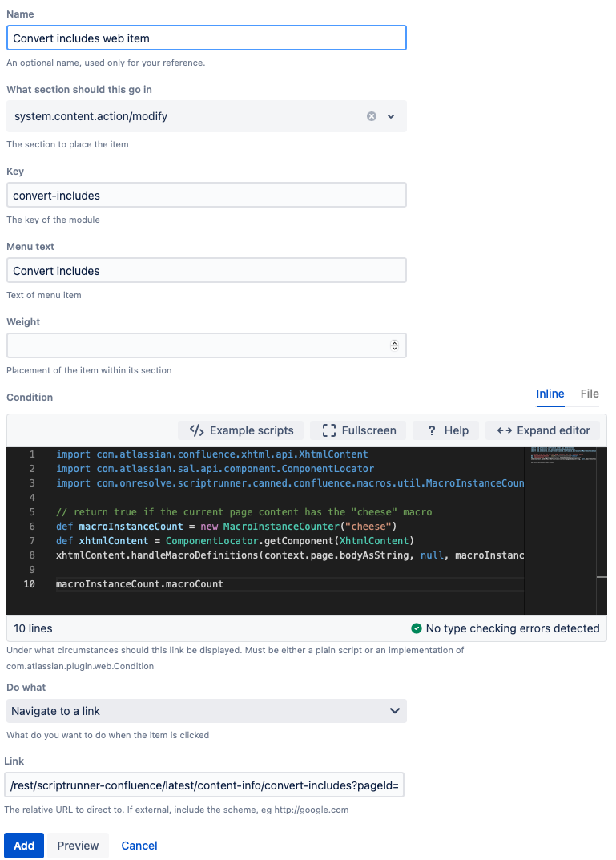Expand the Navigate to a link dropdown
This screenshot has height=860, width=616.
(207, 711)
